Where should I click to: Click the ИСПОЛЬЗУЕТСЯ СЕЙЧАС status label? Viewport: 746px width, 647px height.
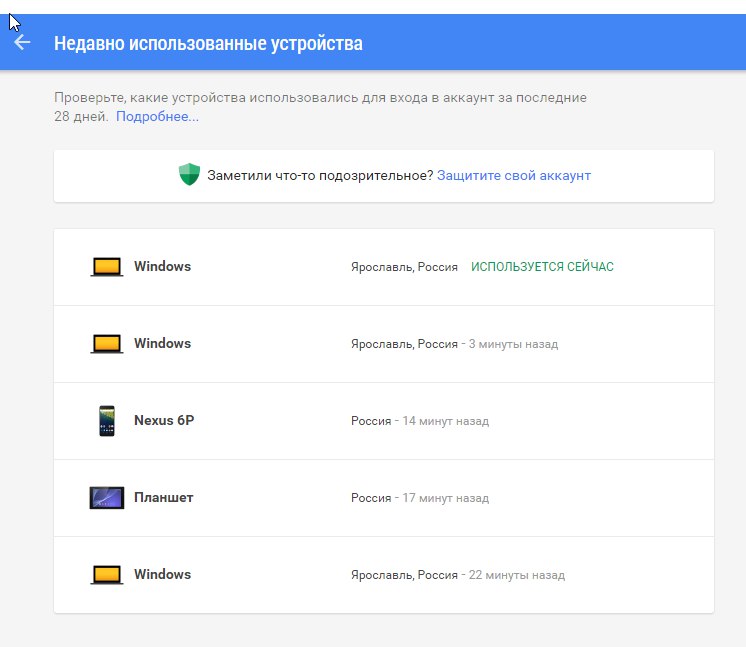(x=542, y=267)
